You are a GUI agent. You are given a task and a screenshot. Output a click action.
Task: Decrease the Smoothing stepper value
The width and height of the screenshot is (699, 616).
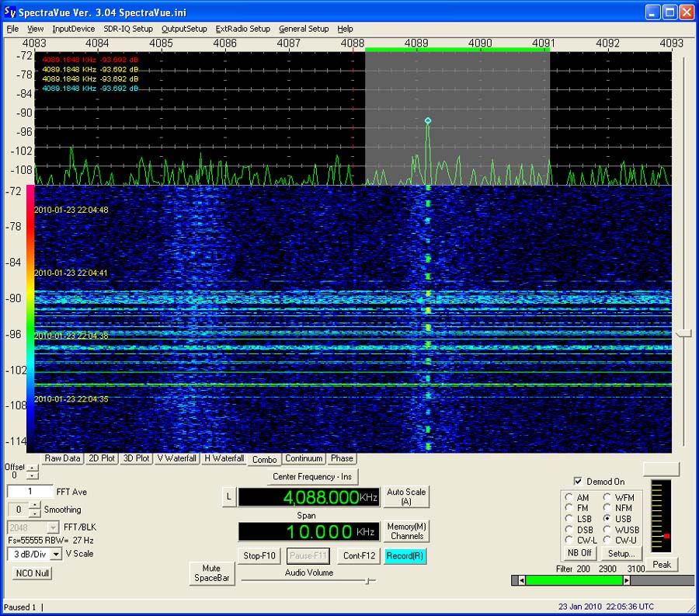point(34,513)
